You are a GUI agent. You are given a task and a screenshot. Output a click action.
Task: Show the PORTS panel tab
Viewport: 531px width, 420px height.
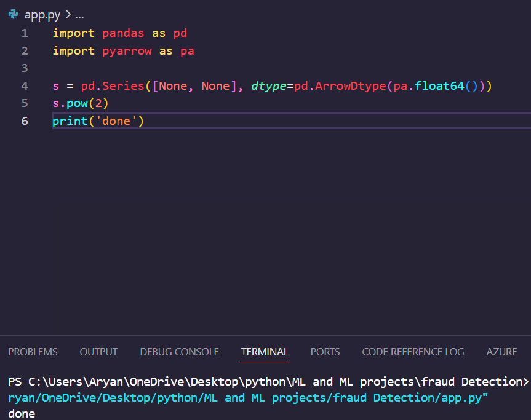[x=325, y=352]
